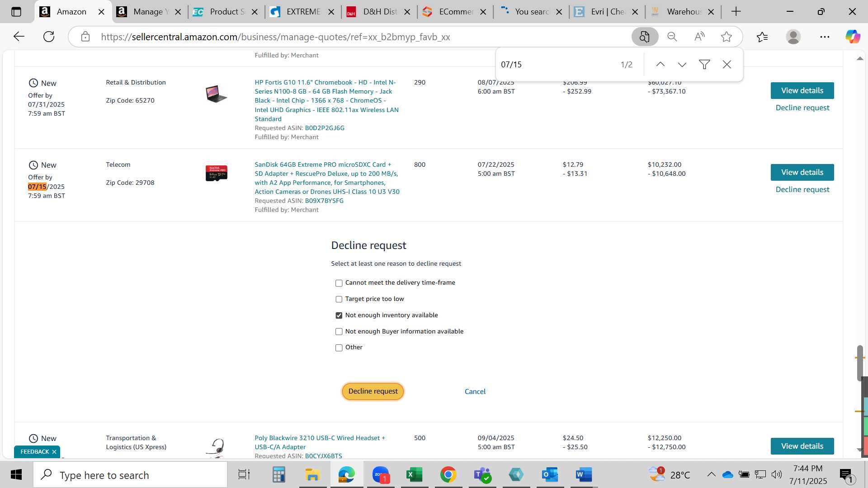View details for HP Fortis Chromebook quote
The image size is (868, 488).
click(802, 90)
